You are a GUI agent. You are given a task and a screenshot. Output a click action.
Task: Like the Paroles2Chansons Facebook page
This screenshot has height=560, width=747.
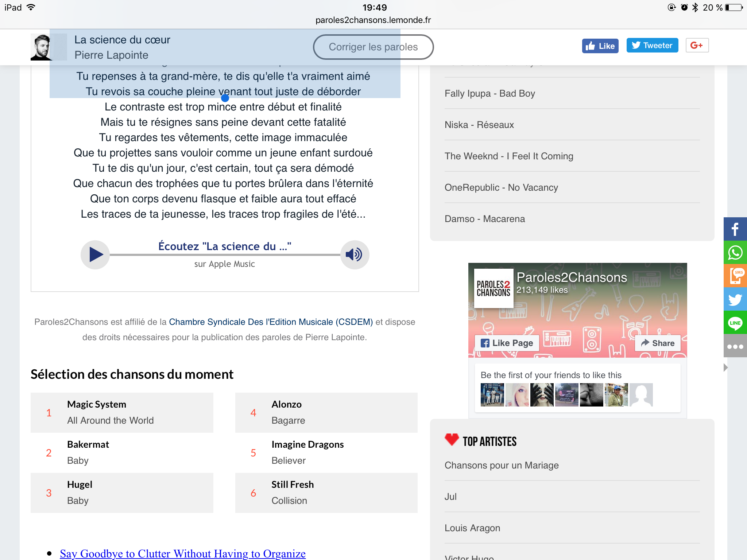pyautogui.click(x=507, y=343)
